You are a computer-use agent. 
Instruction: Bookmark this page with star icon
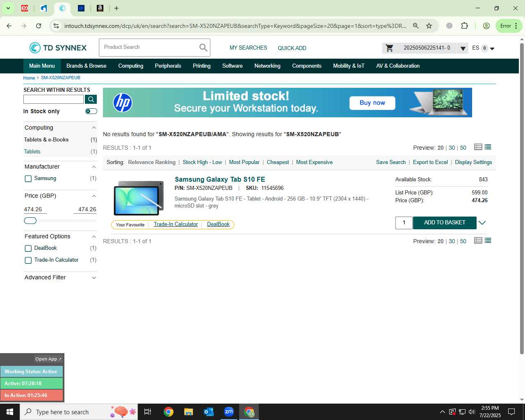coord(429,26)
